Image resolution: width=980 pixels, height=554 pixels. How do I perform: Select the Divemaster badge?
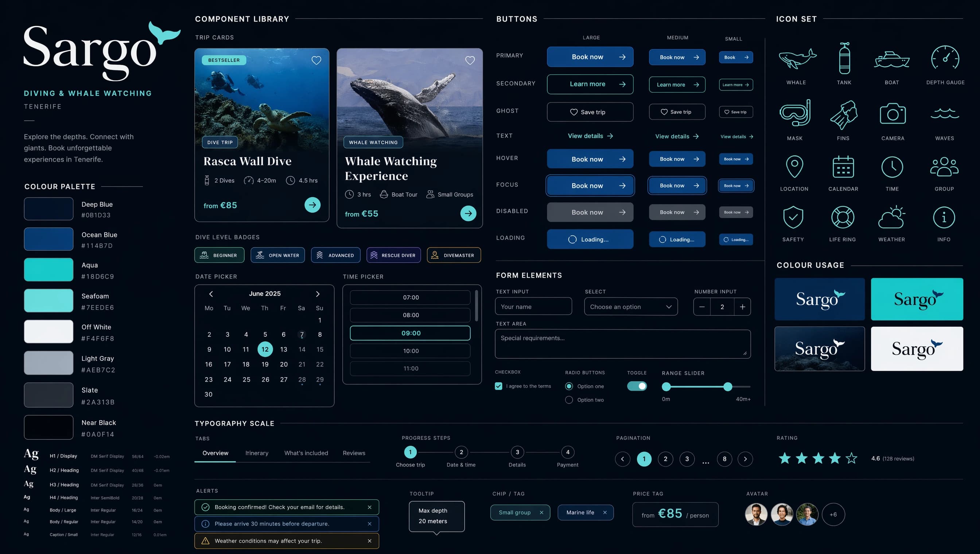point(454,255)
